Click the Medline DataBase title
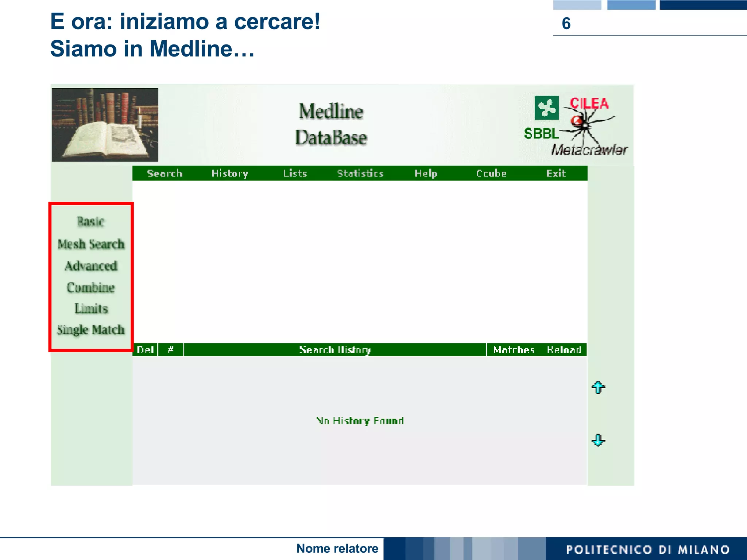Viewport: 747px width, 560px height. 331,124
